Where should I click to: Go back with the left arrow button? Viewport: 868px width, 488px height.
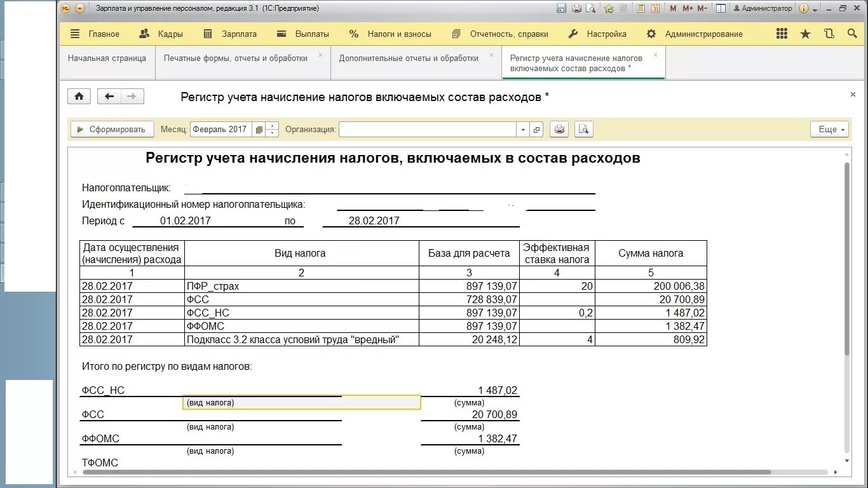coord(109,97)
